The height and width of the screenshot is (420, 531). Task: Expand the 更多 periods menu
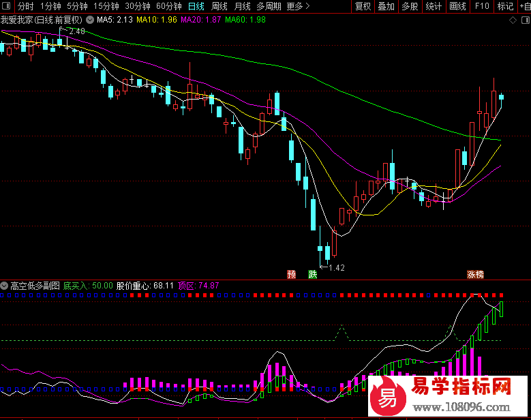tap(298, 6)
